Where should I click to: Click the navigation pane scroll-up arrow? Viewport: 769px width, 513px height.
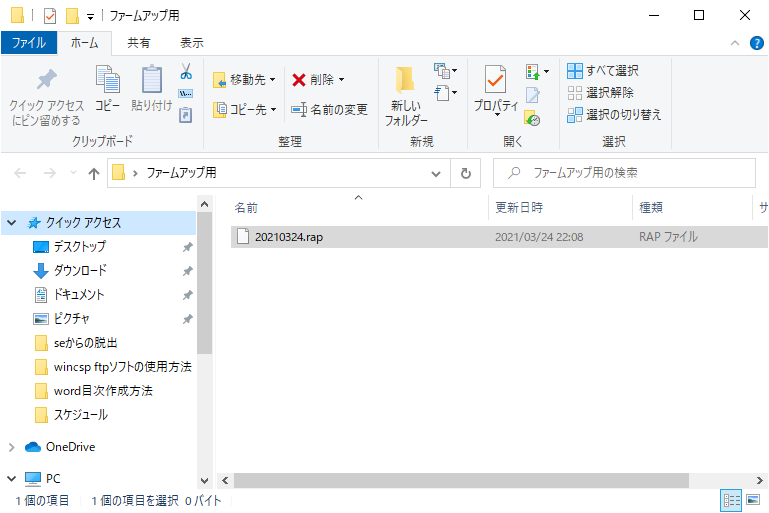pos(205,204)
